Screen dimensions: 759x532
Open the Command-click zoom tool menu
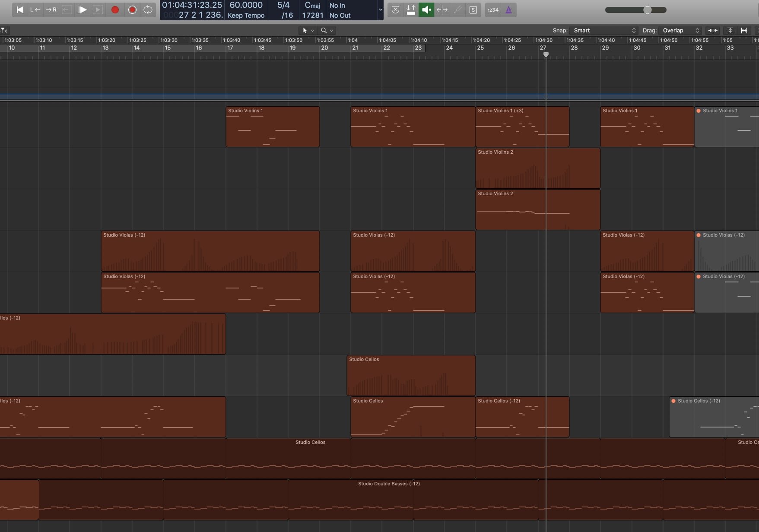coord(327,30)
